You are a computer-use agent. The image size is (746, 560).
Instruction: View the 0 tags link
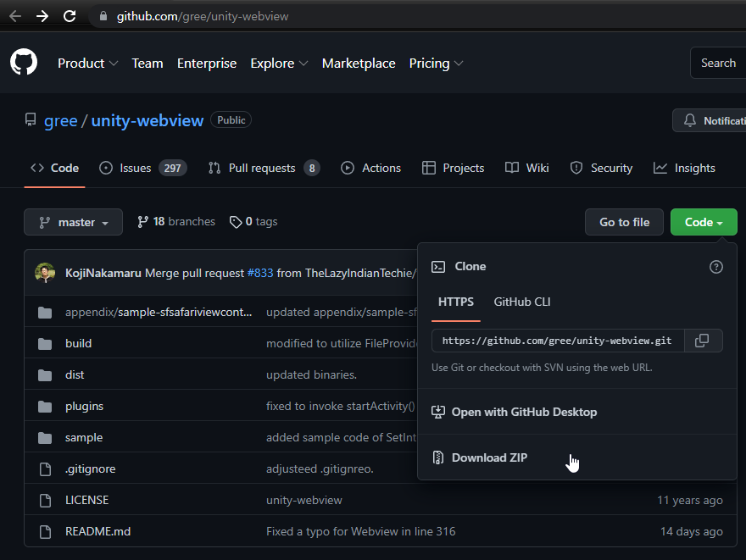coord(253,221)
